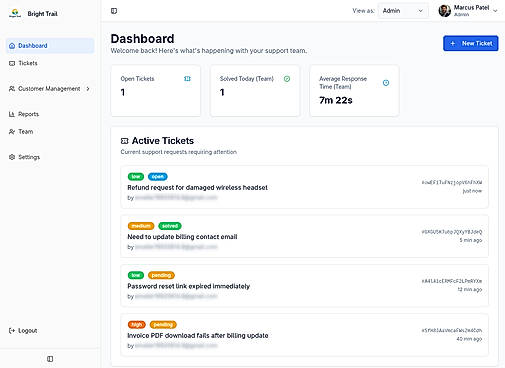The height and width of the screenshot is (368, 505).
Task: Click the 'Active Tickets' heading text
Action: point(163,141)
